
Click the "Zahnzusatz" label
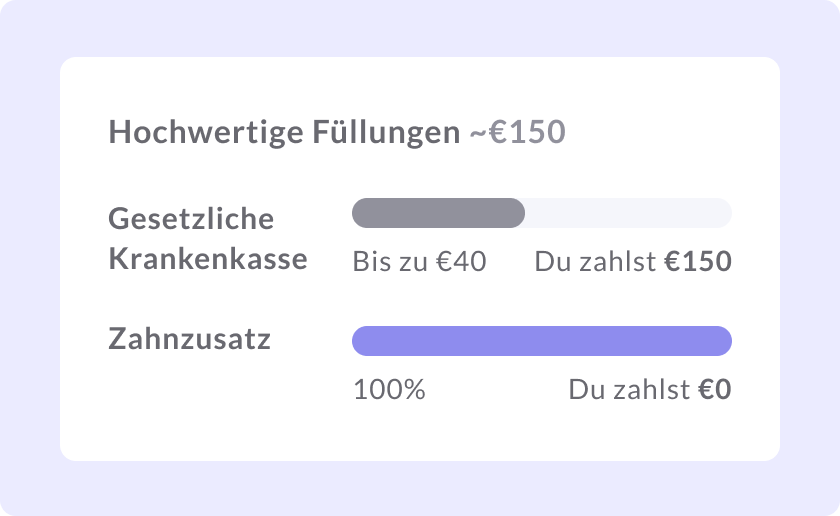189,340
